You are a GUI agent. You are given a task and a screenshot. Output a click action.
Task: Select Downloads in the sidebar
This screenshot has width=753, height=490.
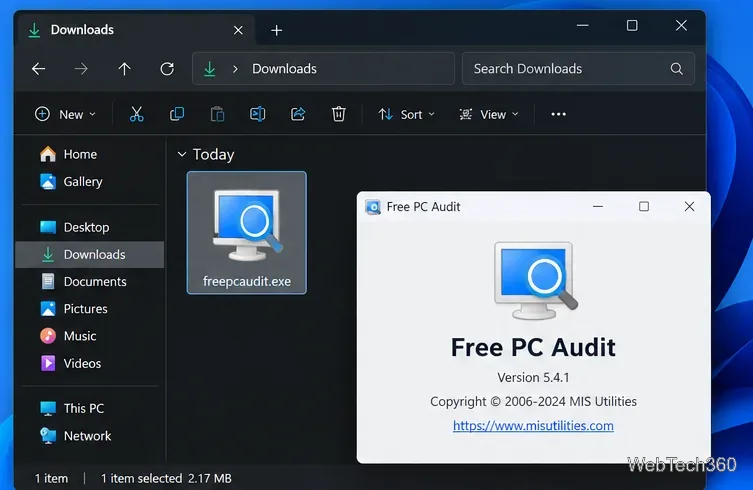coord(91,255)
